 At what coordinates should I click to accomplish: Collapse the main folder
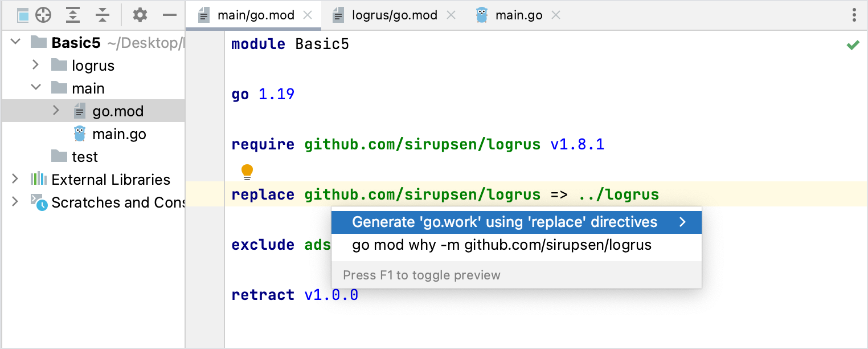click(x=35, y=88)
